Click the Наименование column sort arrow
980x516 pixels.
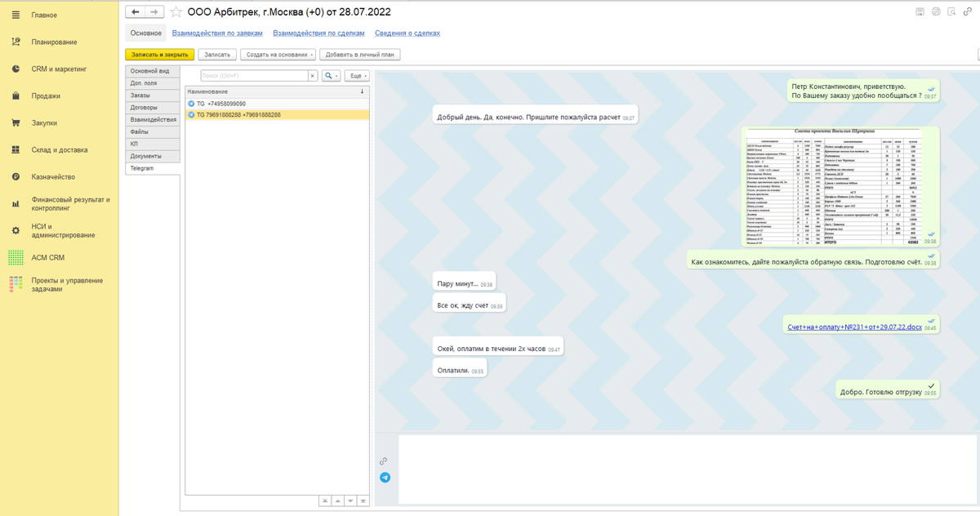(362, 91)
